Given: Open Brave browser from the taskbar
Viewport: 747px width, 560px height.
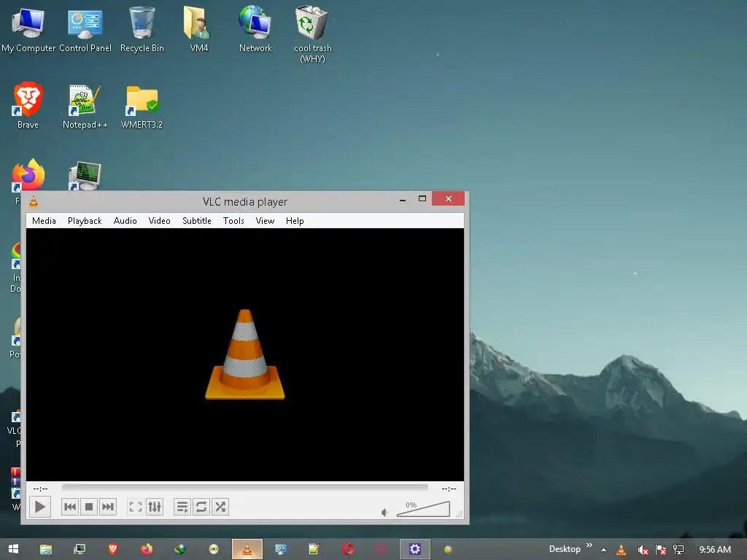Looking at the screenshot, I should point(113,549).
